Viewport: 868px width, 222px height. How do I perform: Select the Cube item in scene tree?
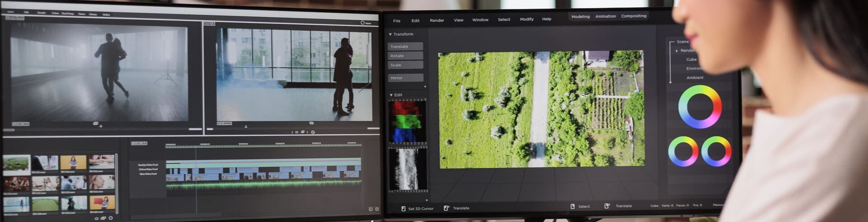(x=691, y=60)
